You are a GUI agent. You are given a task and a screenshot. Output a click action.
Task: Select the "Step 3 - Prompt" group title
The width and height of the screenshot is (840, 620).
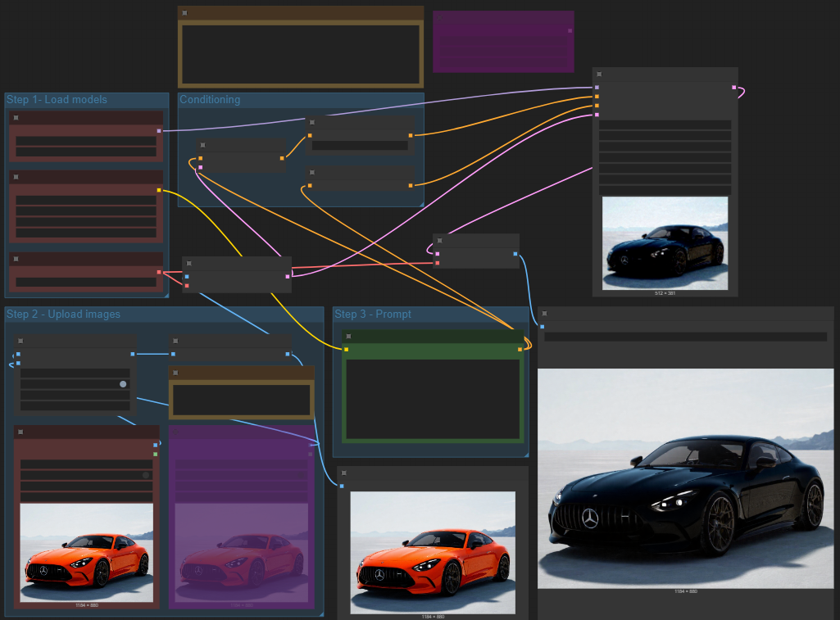point(373,315)
